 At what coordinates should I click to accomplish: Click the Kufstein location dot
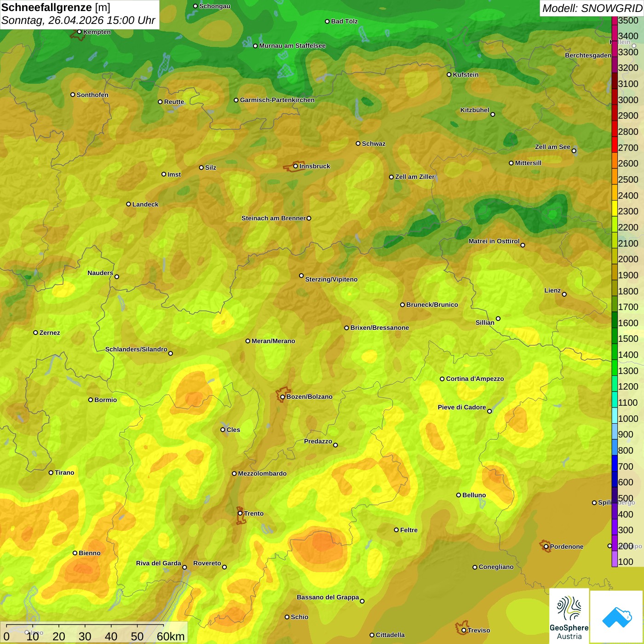coord(449,75)
